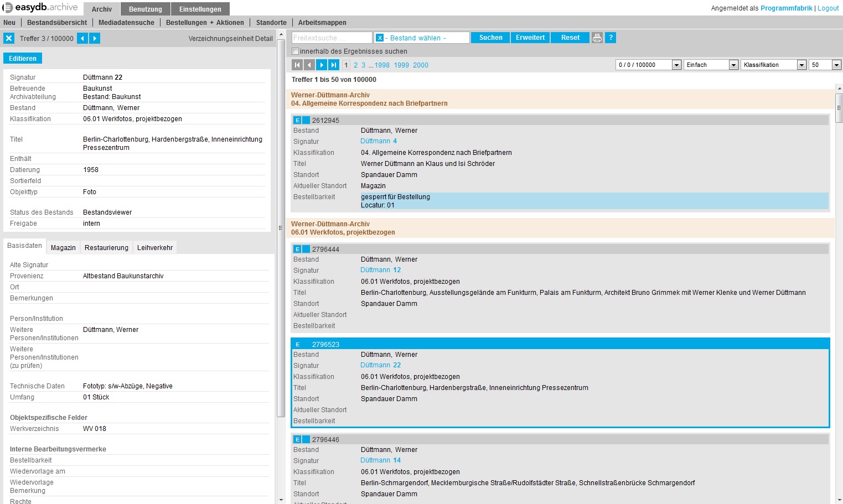
Task: Click the blue square beside 2612945
Action: pyautogui.click(x=306, y=120)
